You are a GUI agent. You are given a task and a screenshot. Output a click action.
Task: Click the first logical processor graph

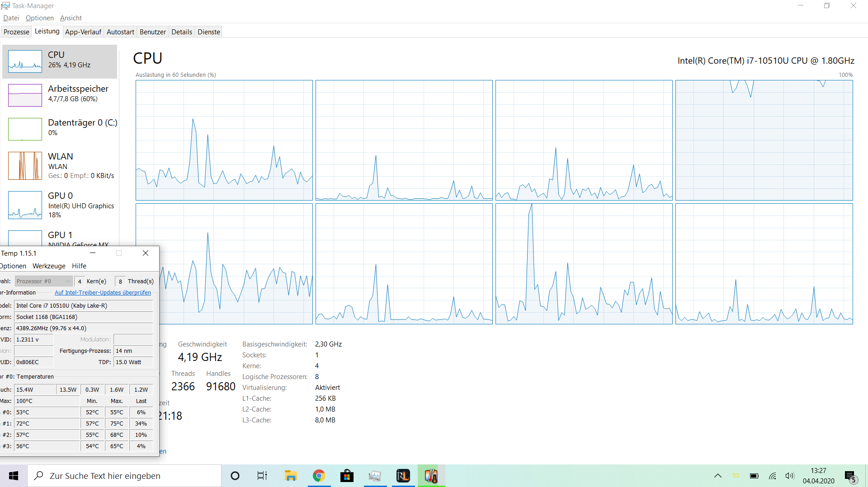pyautogui.click(x=224, y=140)
